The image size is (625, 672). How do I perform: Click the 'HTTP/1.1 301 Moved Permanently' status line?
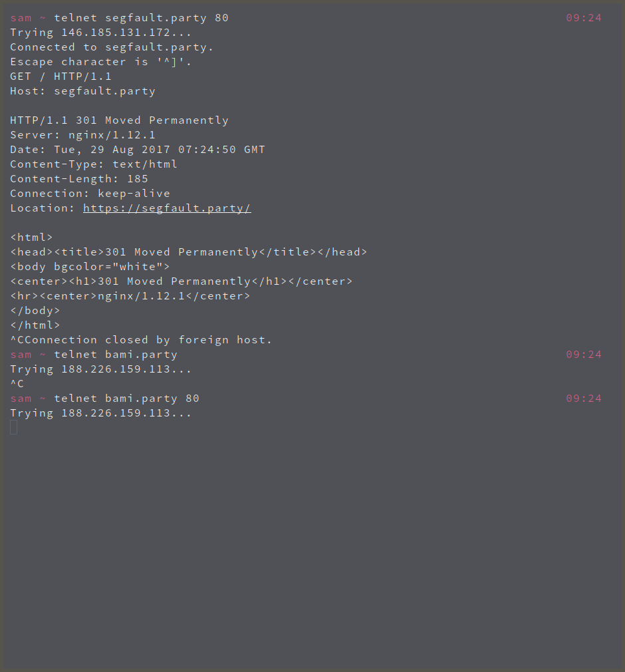coord(119,120)
